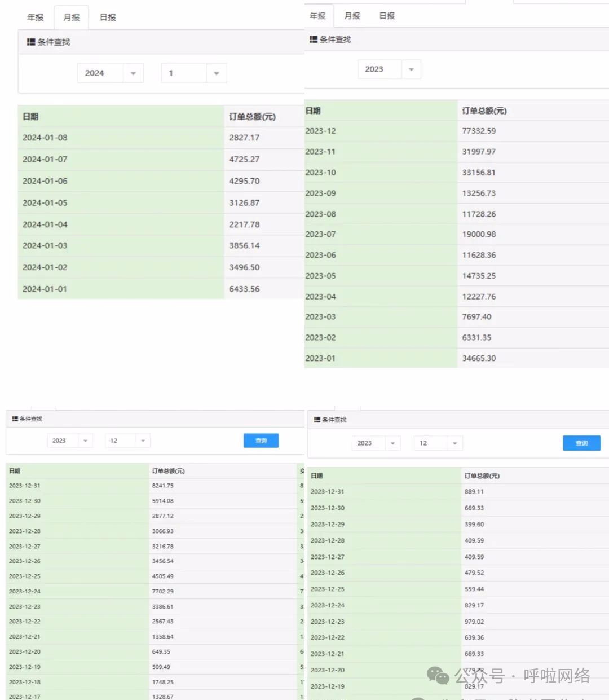This screenshot has height=700, width=609.
Task: Open the month 12 dropdown in bottom-left panel
Action: 127,440
